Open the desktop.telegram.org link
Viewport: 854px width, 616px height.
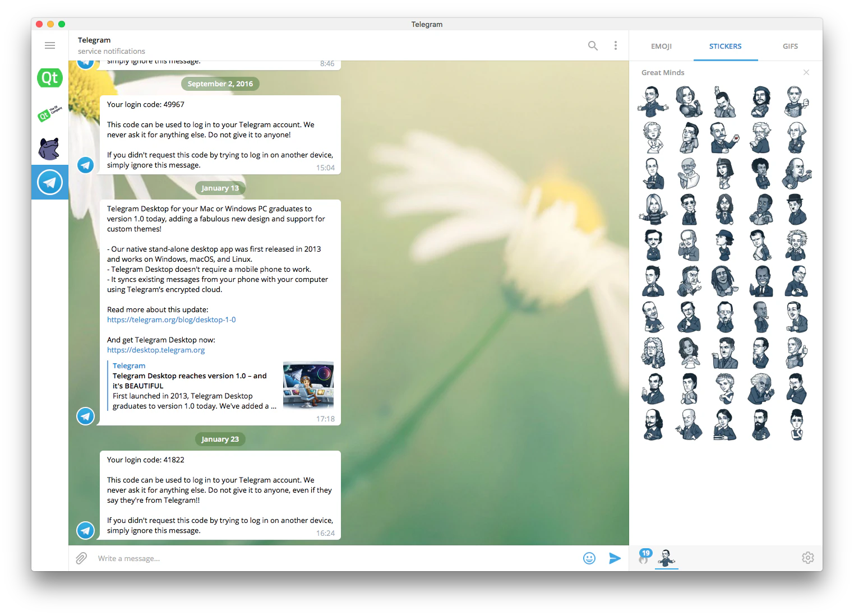point(156,350)
